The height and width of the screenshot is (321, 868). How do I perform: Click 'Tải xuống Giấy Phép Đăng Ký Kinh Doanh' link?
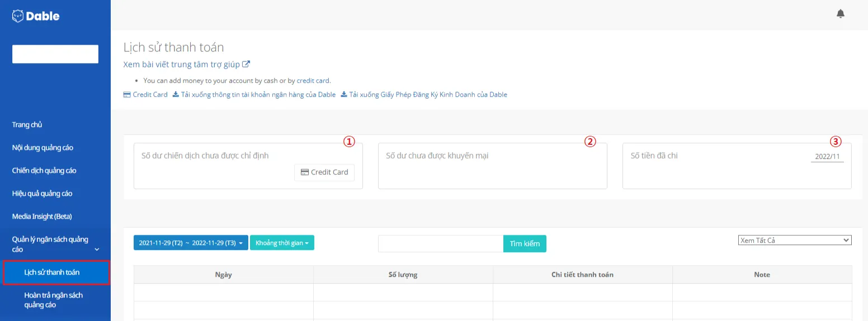pos(428,95)
